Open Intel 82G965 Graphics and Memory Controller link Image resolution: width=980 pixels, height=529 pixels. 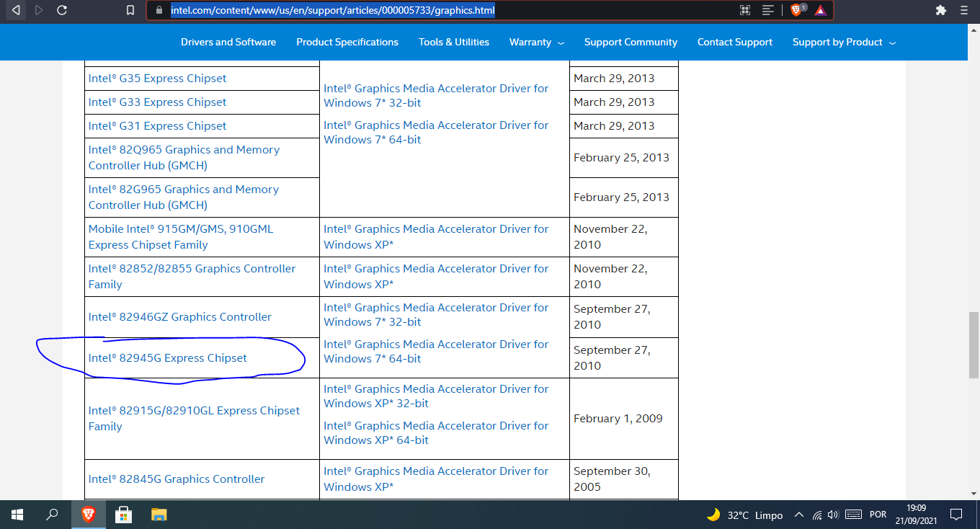pyautogui.click(x=184, y=197)
